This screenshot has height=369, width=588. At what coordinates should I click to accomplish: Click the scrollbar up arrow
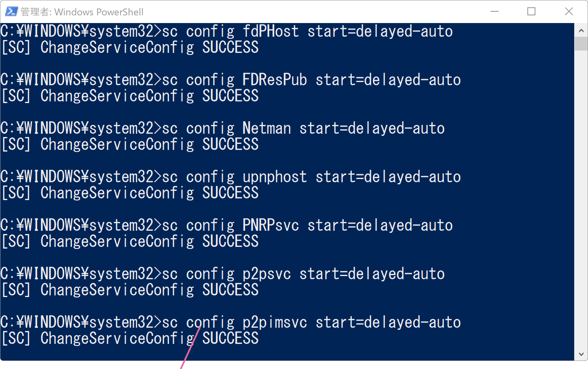[x=581, y=30]
